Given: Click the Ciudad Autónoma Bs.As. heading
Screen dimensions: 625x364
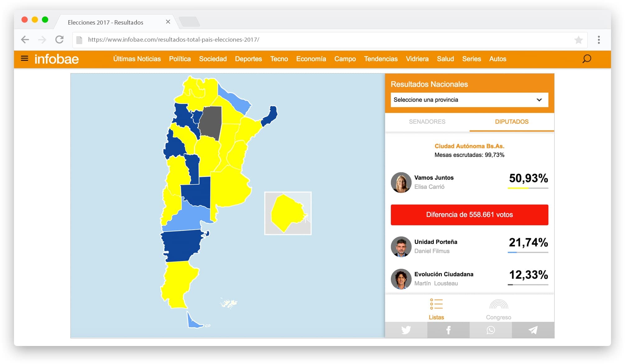Looking at the screenshot, I should [469, 146].
